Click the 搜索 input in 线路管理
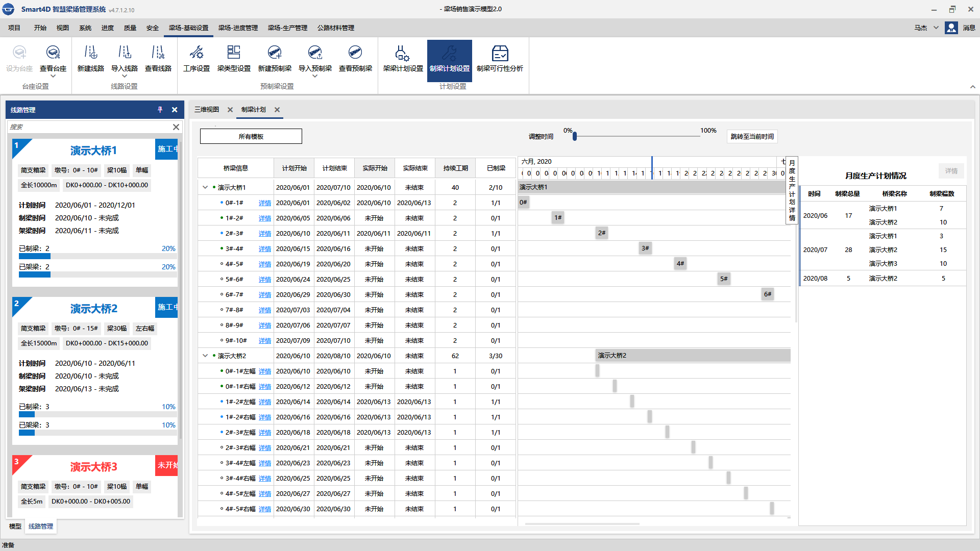Image resolution: width=980 pixels, height=551 pixels. coord(90,127)
